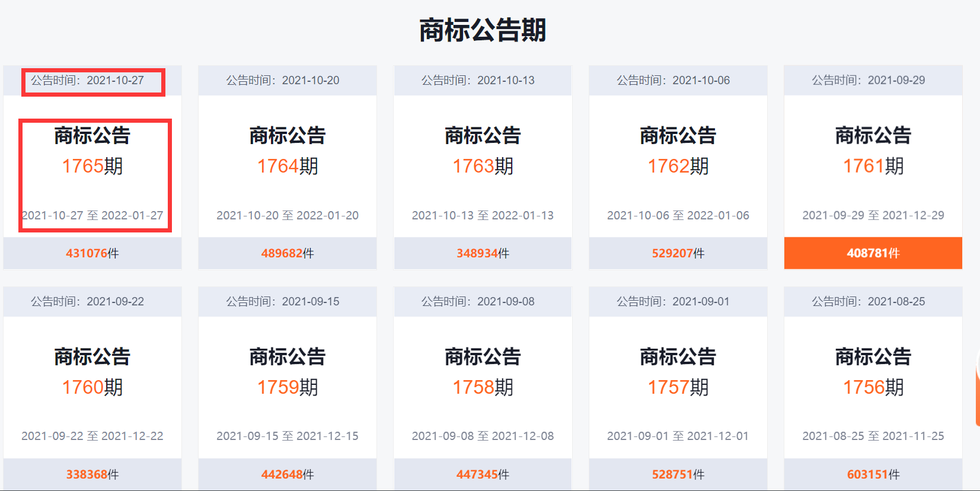The width and height of the screenshot is (980, 491).
Task: Click date range 2021-09-15 至 2021-12-15
Action: (x=288, y=436)
